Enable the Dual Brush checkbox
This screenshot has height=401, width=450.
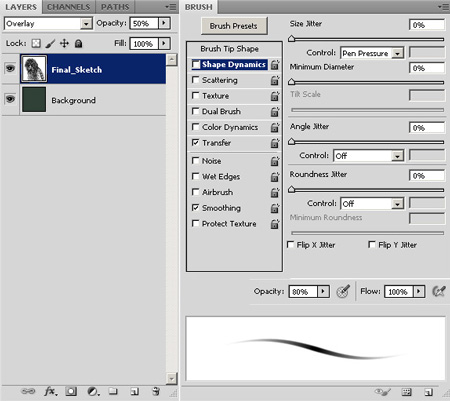point(196,111)
